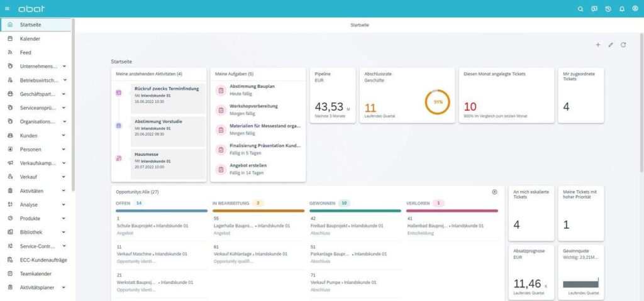Open the user profile icon
Viewport: 644px width, 301px height.
[635, 9]
